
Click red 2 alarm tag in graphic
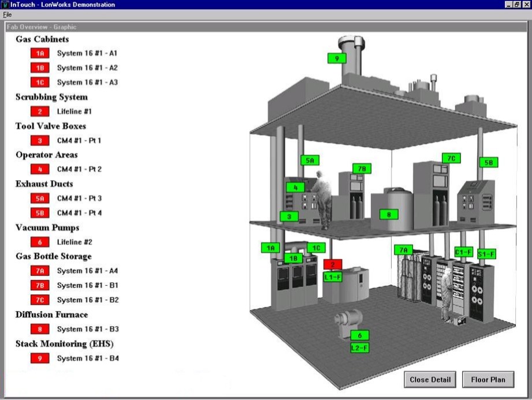[x=333, y=264]
